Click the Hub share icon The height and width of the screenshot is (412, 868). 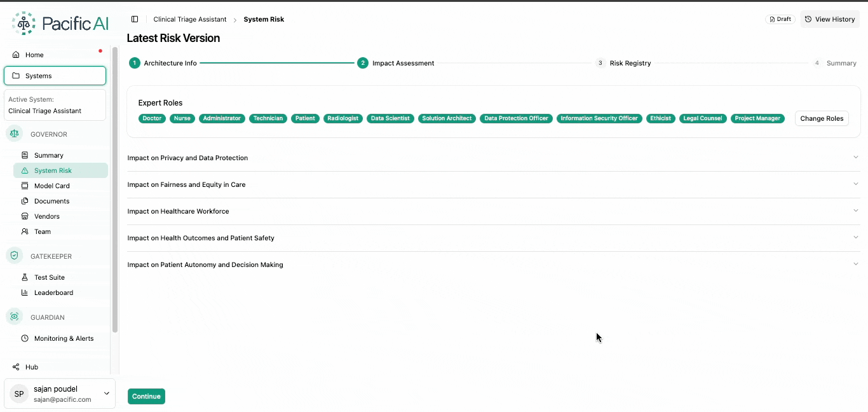pos(16,367)
